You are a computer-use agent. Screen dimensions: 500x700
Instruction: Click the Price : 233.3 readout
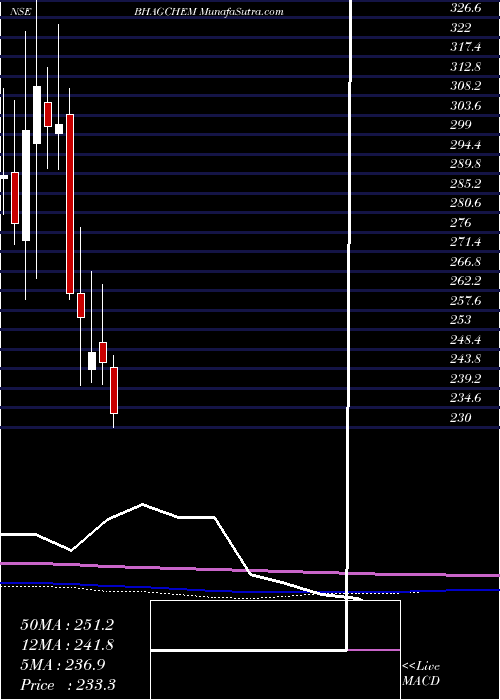click(68, 685)
